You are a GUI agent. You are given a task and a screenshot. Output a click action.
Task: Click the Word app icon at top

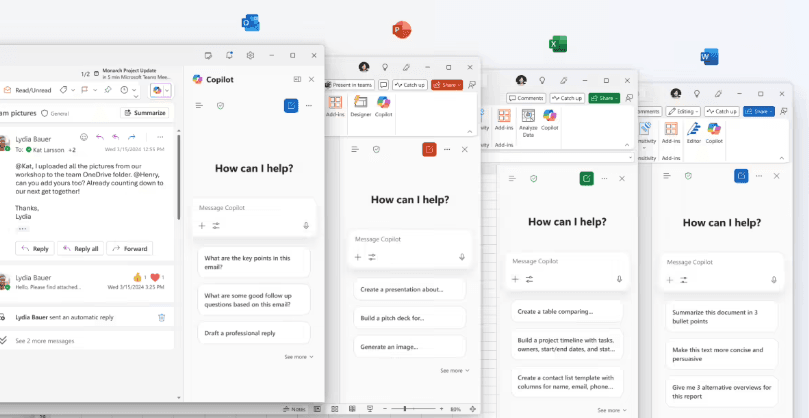[709, 57]
